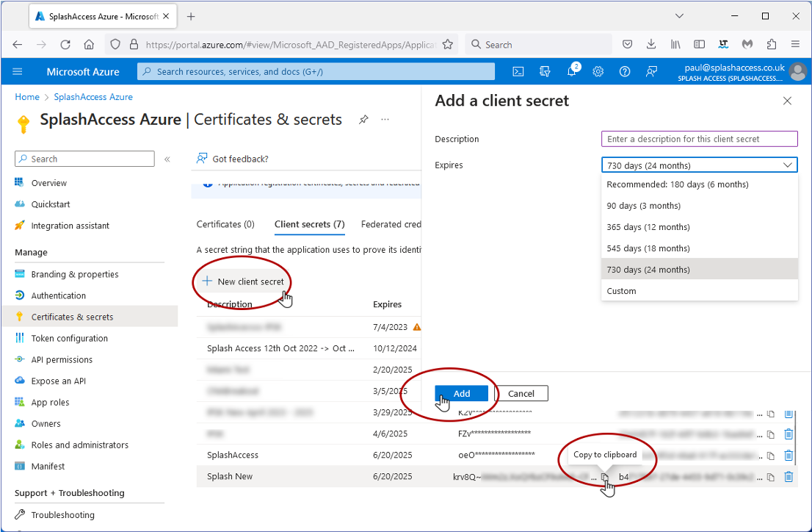The width and height of the screenshot is (812, 532).
Task: Open Token configuration
Action: pyautogui.click(x=70, y=338)
